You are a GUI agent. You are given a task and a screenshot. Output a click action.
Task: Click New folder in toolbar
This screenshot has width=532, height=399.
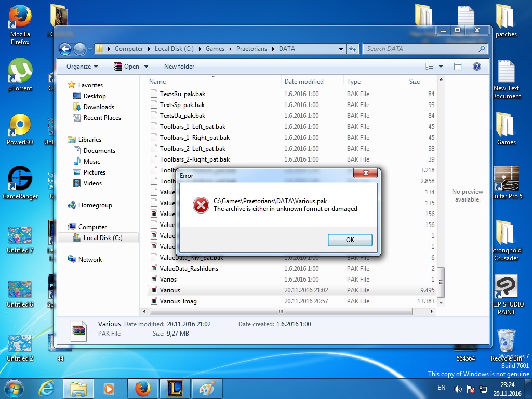point(179,66)
